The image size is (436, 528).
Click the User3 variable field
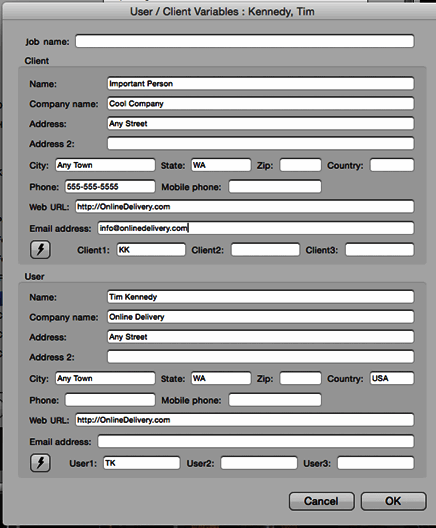pos(376,463)
